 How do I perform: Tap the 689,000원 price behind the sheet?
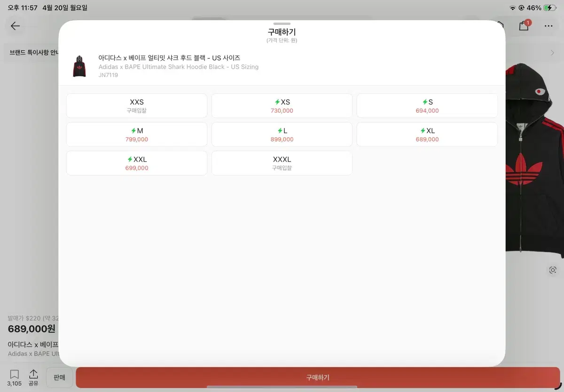(x=31, y=329)
